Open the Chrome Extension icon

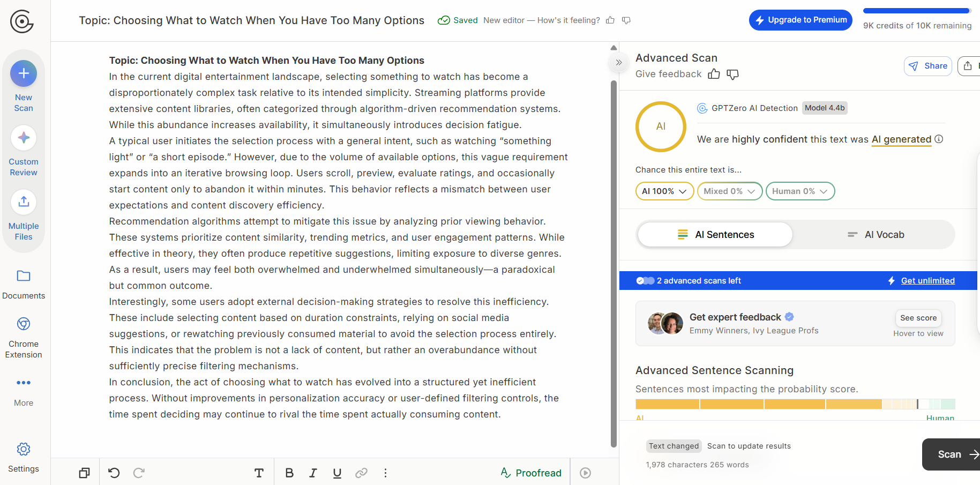pyautogui.click(x=24, y=324)
